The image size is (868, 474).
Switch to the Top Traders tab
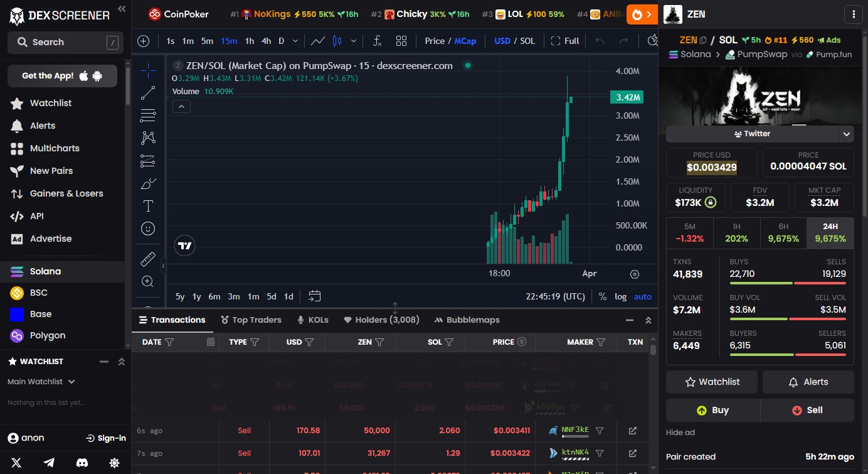coord(250,320)
